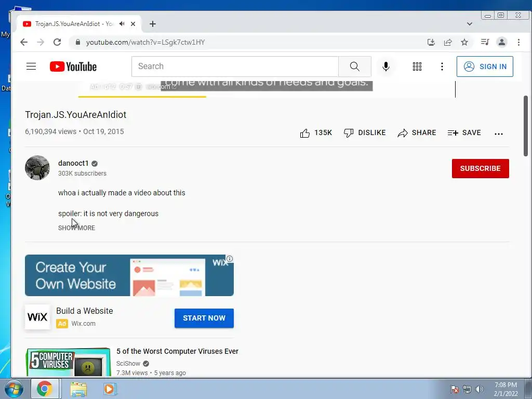532x399 pixels.
Task: Open Chrome three-dot menu
Action: (x=518, y=42)
